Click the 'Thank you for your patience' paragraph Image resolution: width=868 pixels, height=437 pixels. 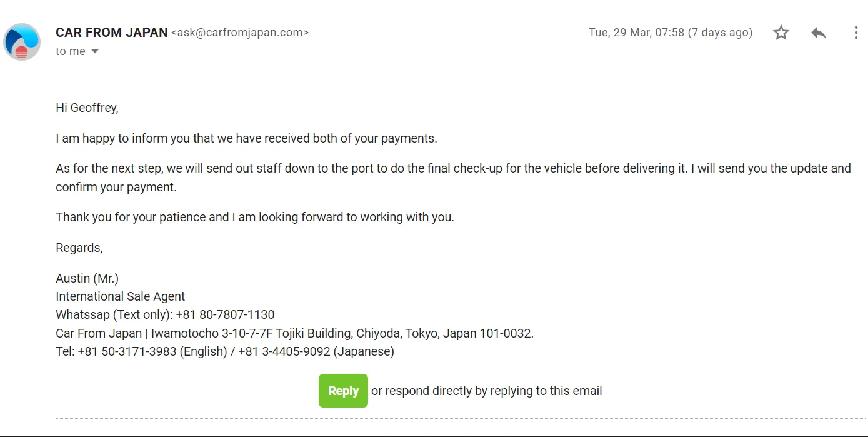pos(255,217)
